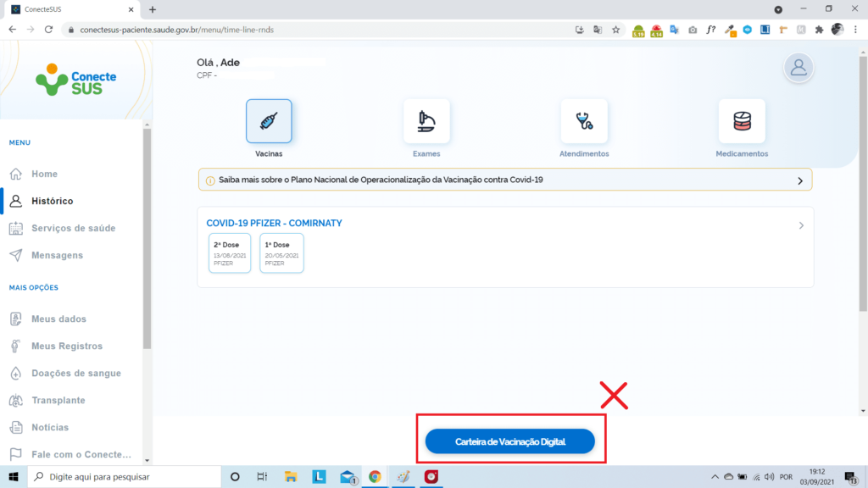Screen dimensions: 868x488
Task: Bookmark this page with the star icon
Action: [x=616, y=29]
